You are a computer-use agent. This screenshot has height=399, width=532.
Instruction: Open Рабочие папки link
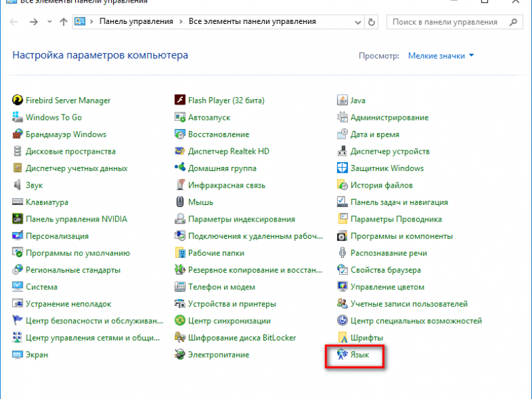click(x=216, y=253)
